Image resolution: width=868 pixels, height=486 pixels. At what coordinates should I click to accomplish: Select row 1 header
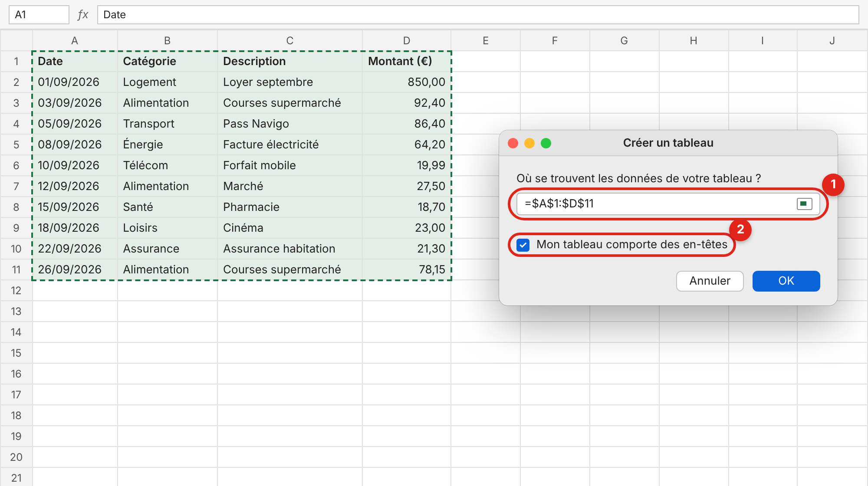[x=16, y=61]
